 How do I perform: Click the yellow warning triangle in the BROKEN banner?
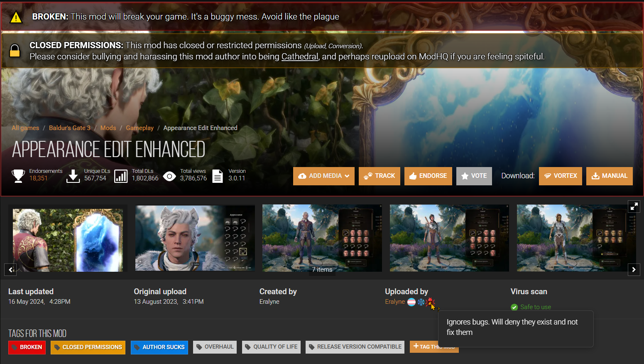16,17
